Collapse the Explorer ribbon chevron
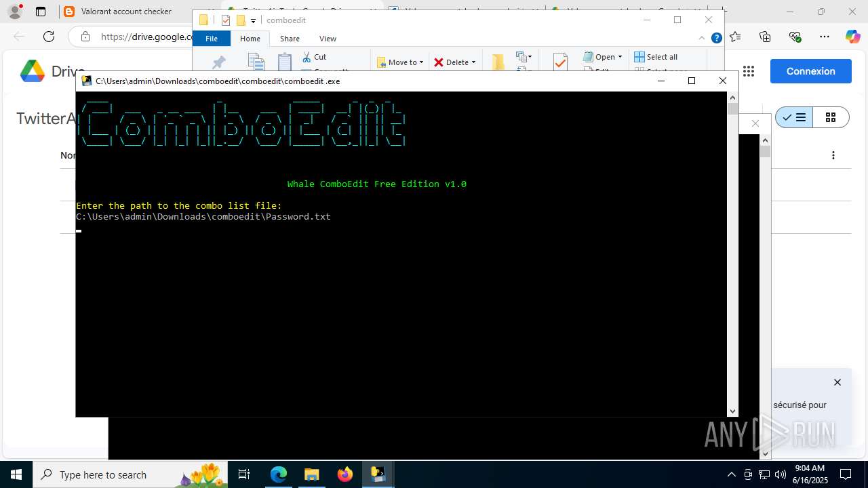868x488 pixels. tap(703, 39)
